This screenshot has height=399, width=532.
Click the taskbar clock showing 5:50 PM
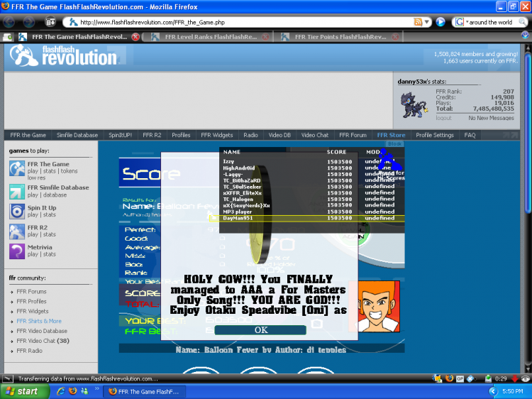tap(513, 391)
